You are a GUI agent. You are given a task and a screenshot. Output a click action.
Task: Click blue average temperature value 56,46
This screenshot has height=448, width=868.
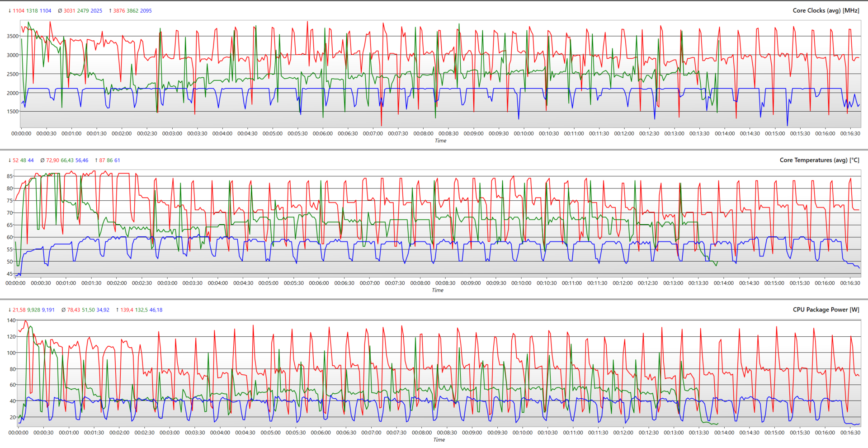82,160
